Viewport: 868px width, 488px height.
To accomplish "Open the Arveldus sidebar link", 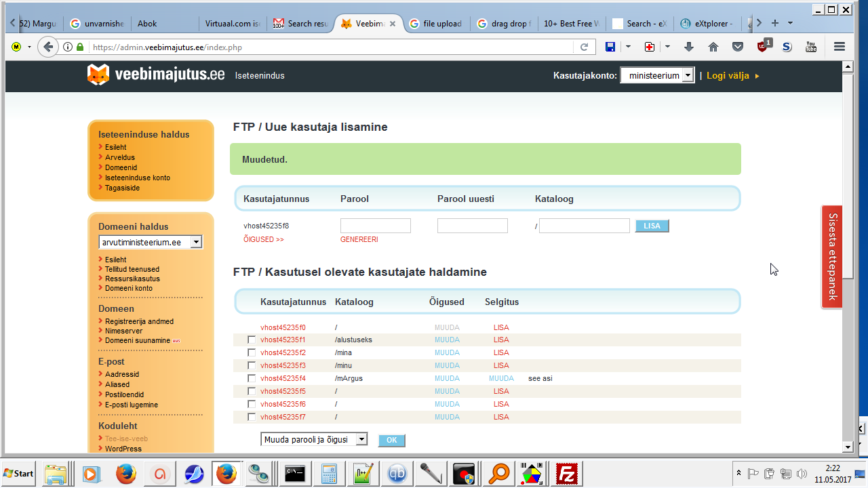I will (x=119, y=157).
